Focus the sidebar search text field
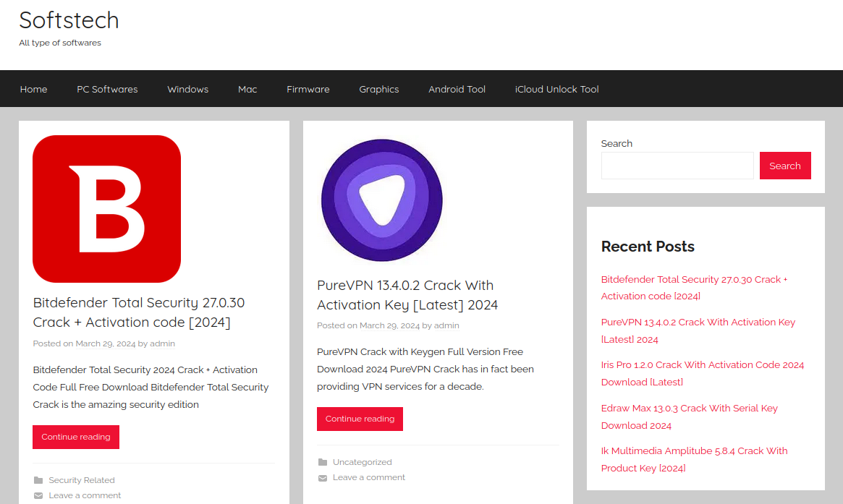Viewport: 843px width, 504px height. (677, 166)
